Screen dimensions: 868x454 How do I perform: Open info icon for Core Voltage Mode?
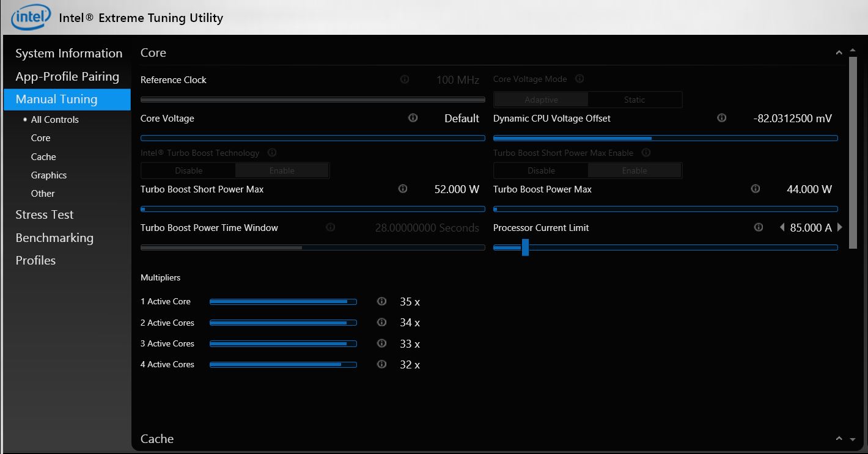click(x=579, y=79)
